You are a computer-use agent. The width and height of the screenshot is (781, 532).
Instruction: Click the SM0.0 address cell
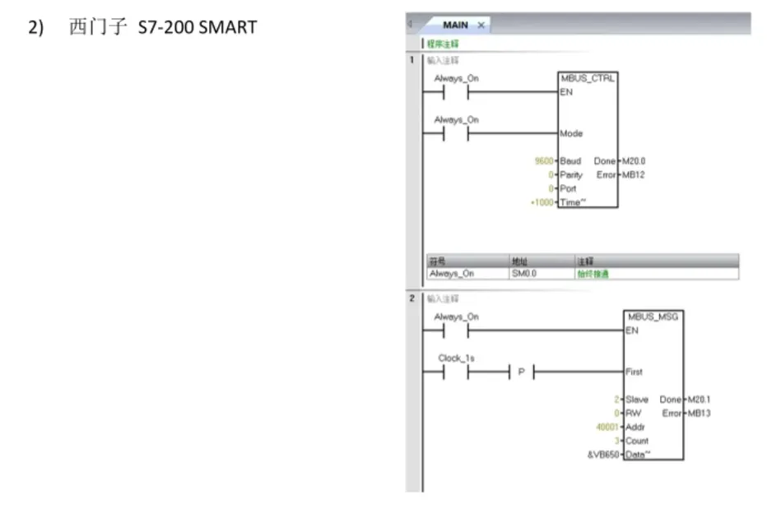point(523,274)
